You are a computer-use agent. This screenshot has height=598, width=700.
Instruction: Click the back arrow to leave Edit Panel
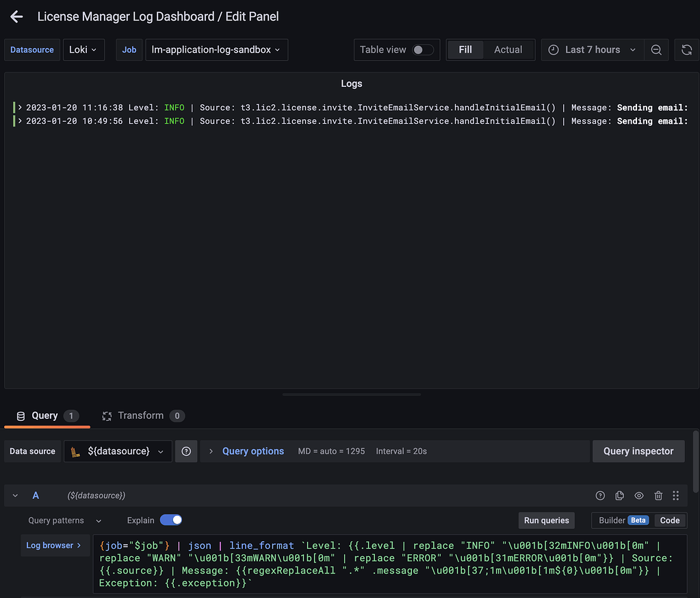click(16, 16)
